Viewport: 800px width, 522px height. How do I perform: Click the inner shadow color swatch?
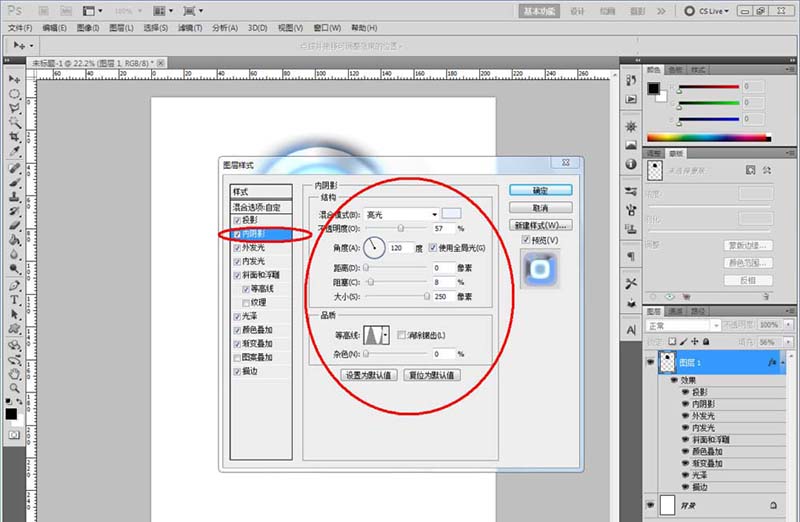(x=451, y=213)
